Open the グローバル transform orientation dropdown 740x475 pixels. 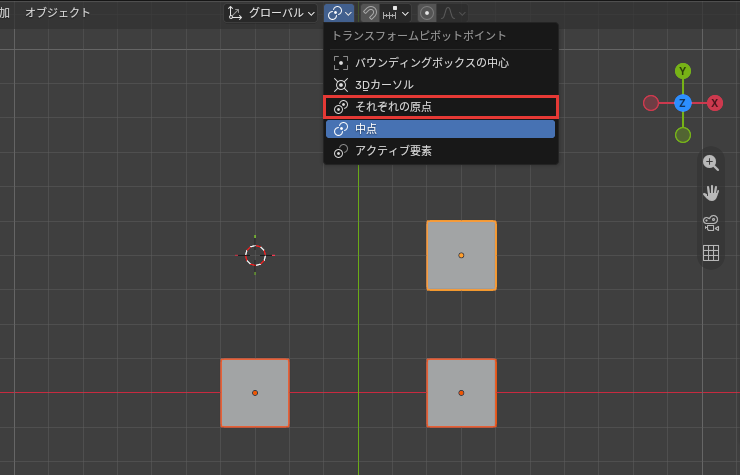271,13
